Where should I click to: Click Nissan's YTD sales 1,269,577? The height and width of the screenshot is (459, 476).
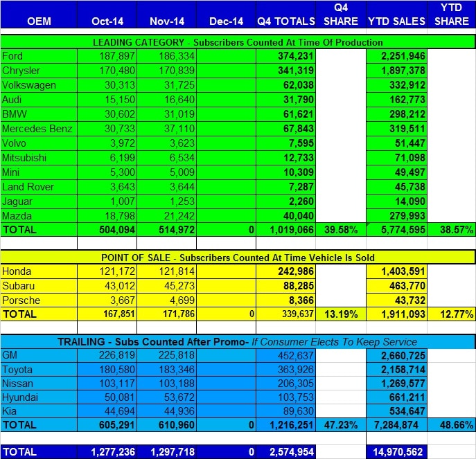click(x=397, y=384)
